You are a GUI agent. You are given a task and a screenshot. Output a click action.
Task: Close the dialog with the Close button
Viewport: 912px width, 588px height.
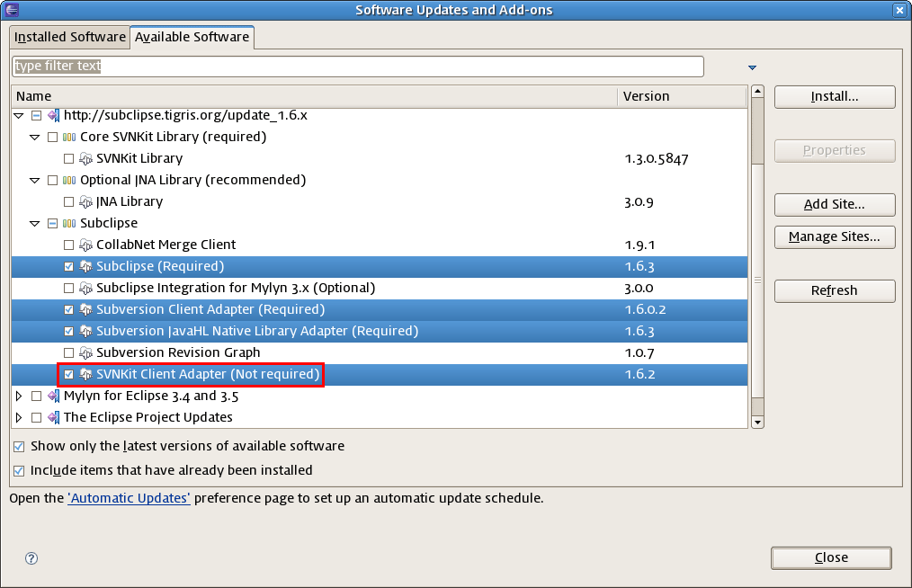tap(831, 558)
